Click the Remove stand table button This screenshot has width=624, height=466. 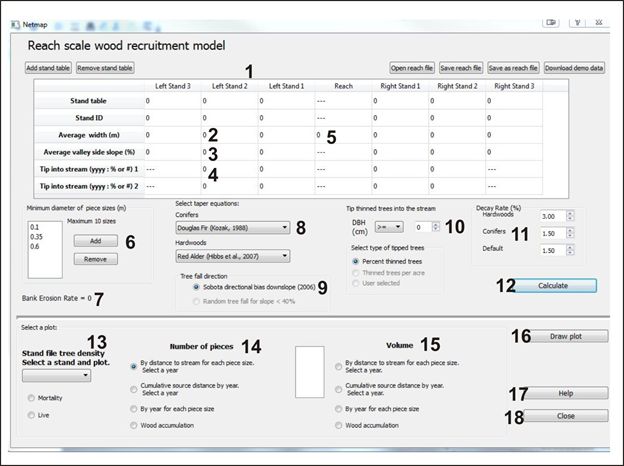click(105, 68)
